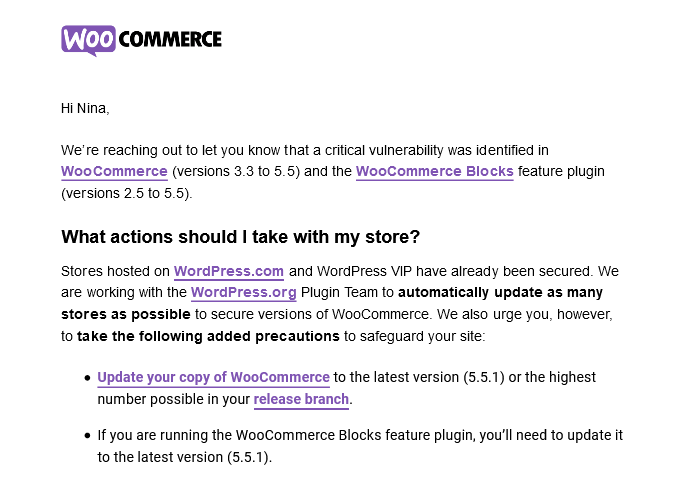Click the bold 'stores as possible' text

point(126,314)
